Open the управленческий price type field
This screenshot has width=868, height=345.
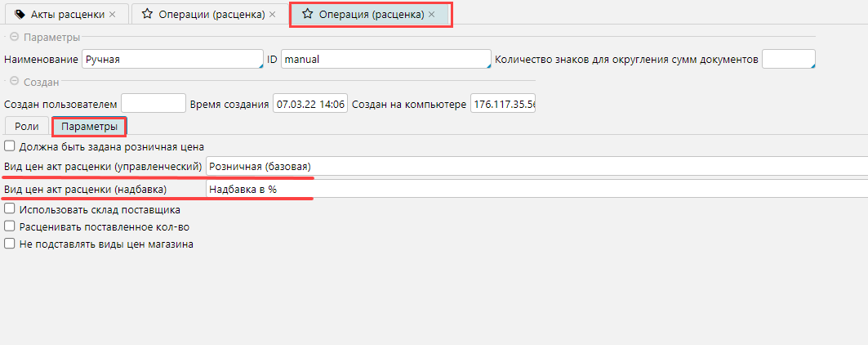point(536,166)
